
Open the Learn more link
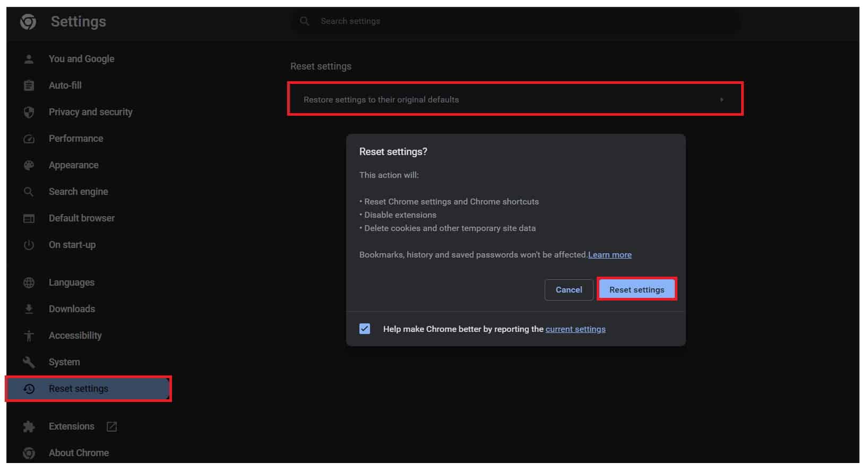click(x=609, y=255)
